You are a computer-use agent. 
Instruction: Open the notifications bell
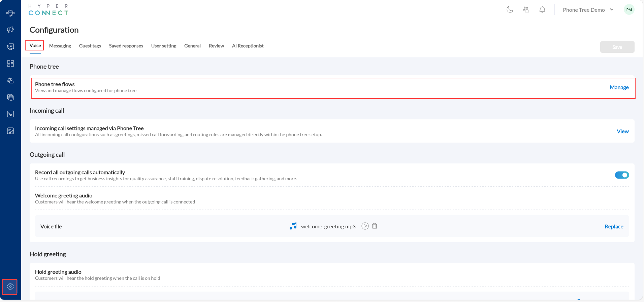tap(542, 10)
